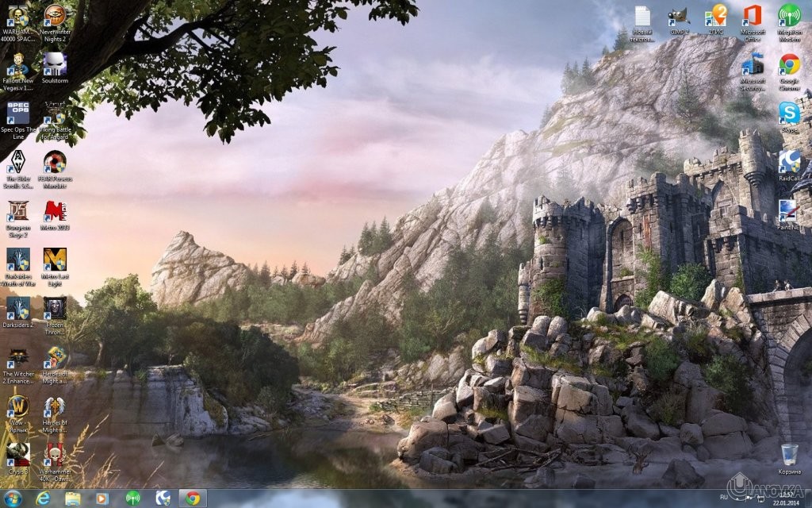Click the RaidCall taskbar icon
812x508 pixels.
point(163,498)
